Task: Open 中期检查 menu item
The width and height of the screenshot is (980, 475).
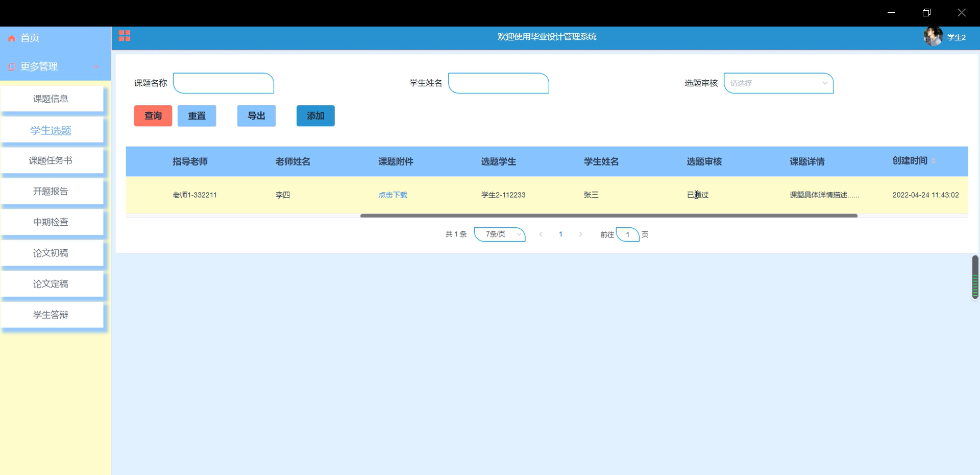Action: pyautogui.click(x=52, y=222)
